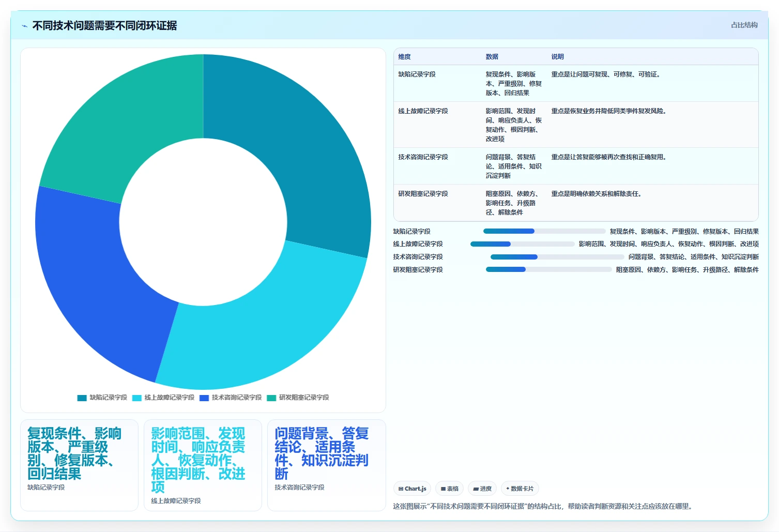Select the 数据卡片 tag chip

(x=520, y=489)
